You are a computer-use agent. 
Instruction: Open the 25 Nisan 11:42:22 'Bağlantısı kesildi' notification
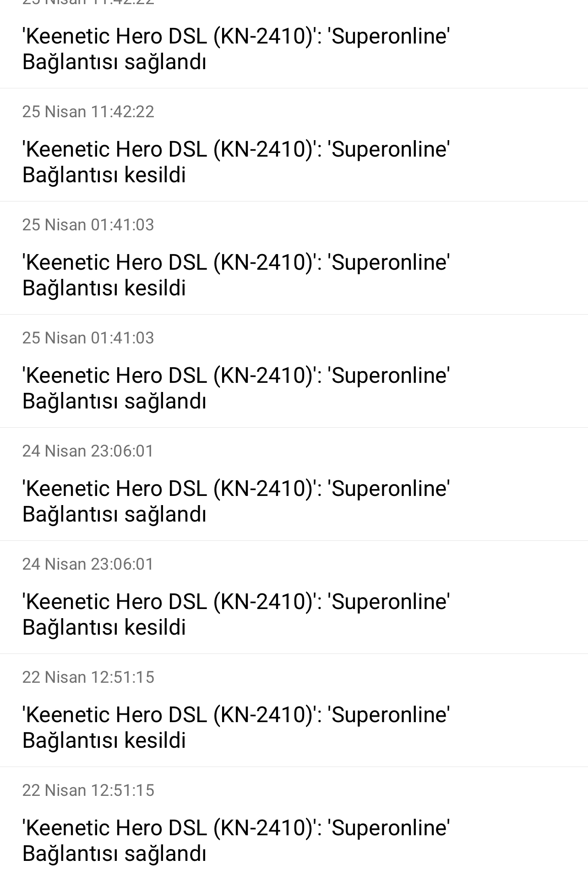tap(294, 145)
